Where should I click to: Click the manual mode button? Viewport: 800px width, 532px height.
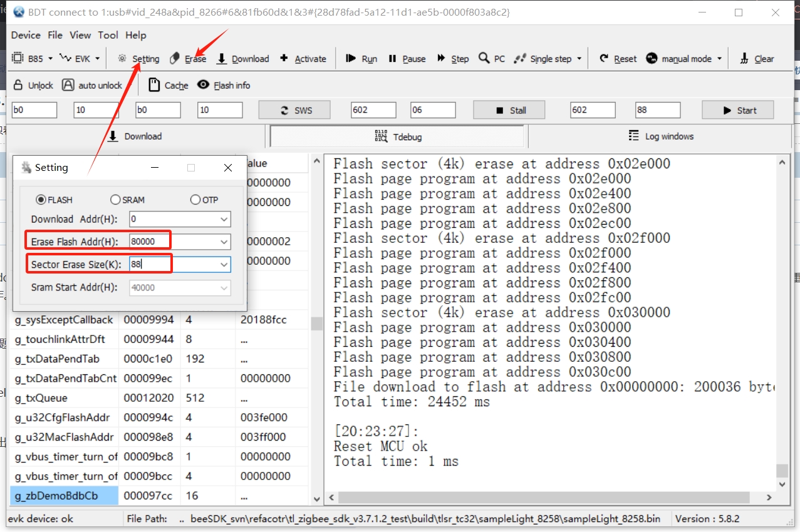[x=679, y=59]
